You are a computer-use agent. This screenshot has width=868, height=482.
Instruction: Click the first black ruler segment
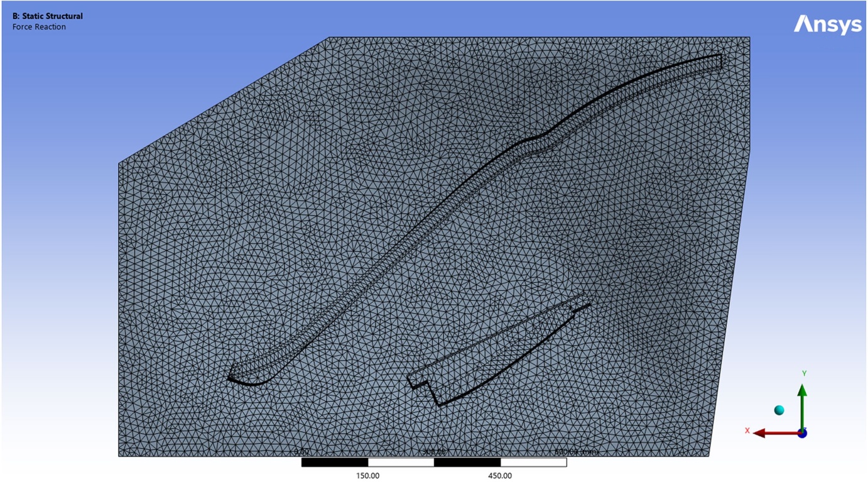pyautogui.click(x=335, y=463)
